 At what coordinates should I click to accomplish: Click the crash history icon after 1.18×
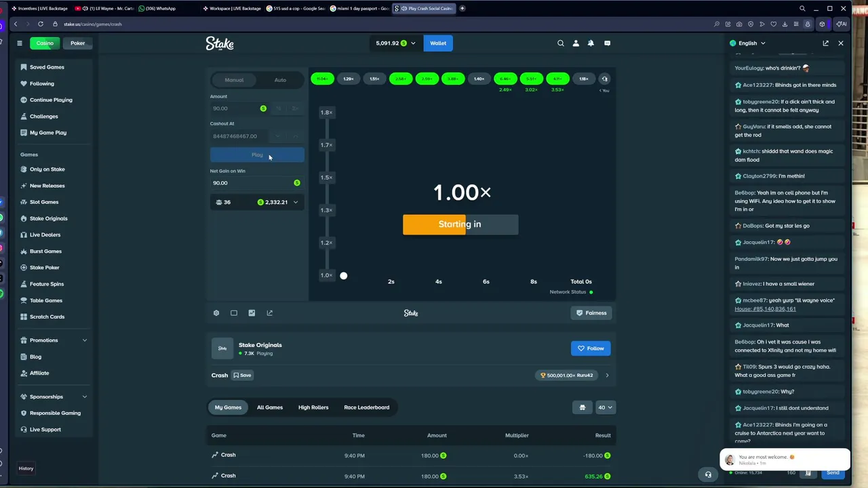click(604, 79)
